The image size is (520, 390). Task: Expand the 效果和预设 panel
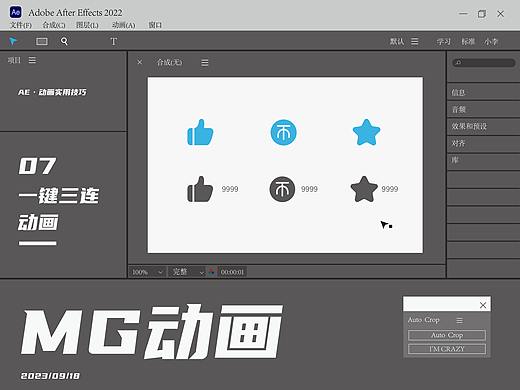tap(483, 126)
